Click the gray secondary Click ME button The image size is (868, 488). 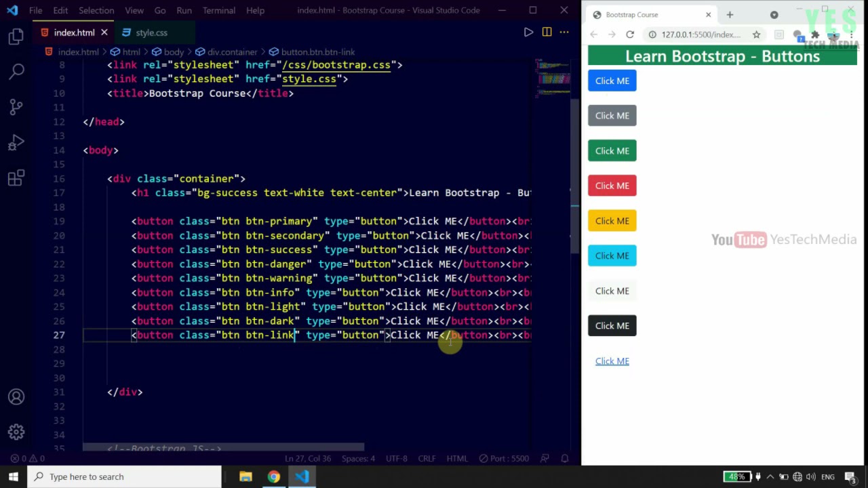point(612,116)
